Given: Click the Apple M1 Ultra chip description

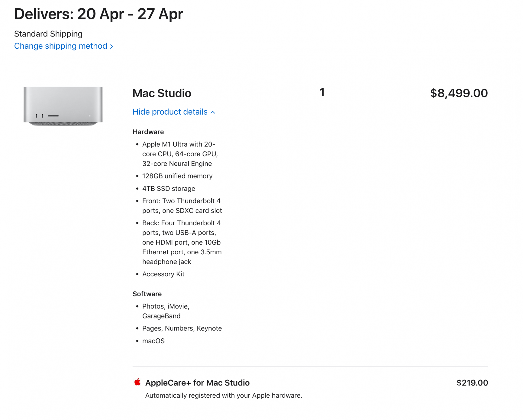Looking at the screenshot, I should (x=180, y=154).
